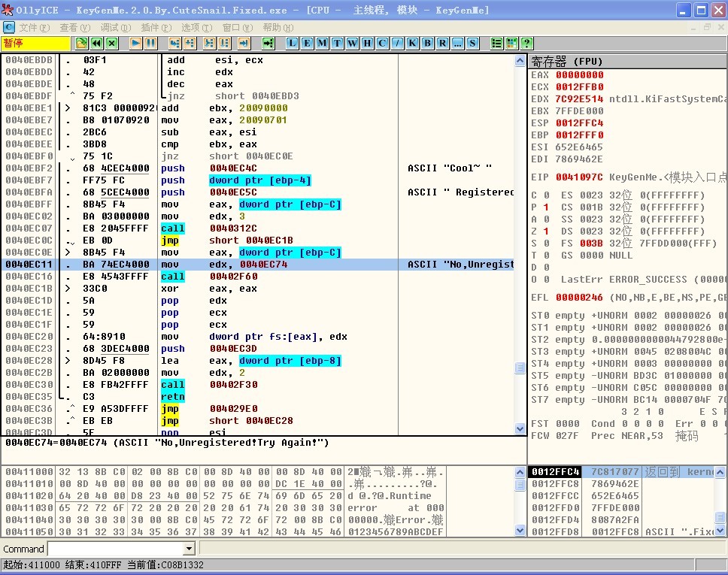Click the Run program play icon
728x575 pixels.
(x=136, y=43)
